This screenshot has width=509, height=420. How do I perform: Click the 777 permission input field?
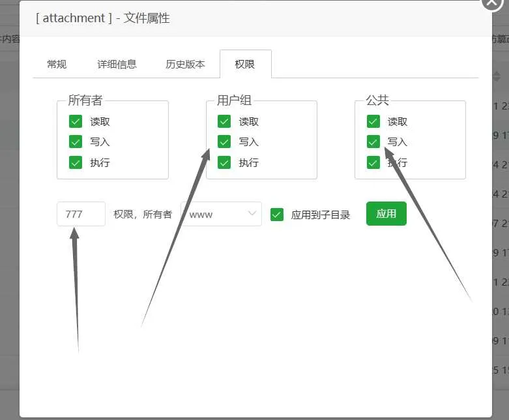tap(81, 214)
